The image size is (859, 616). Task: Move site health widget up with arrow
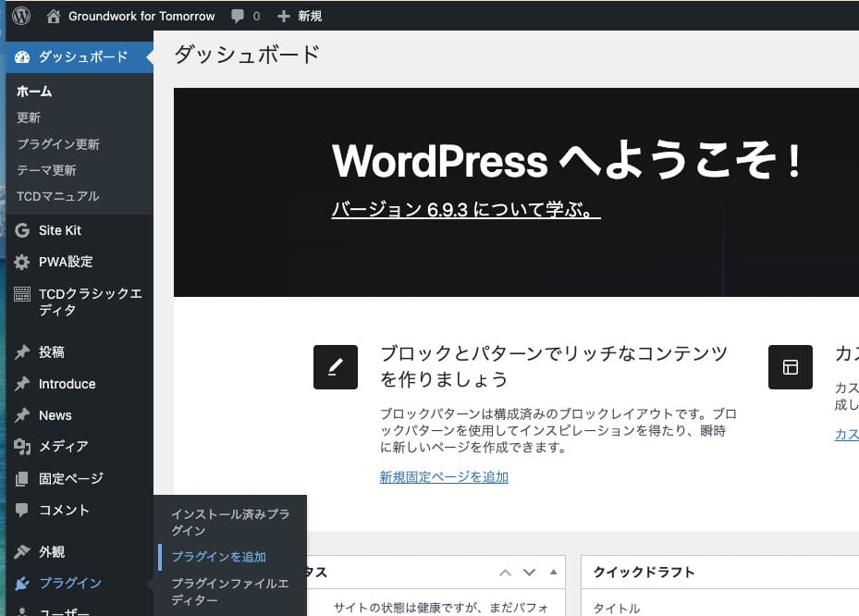pos(506,573)
